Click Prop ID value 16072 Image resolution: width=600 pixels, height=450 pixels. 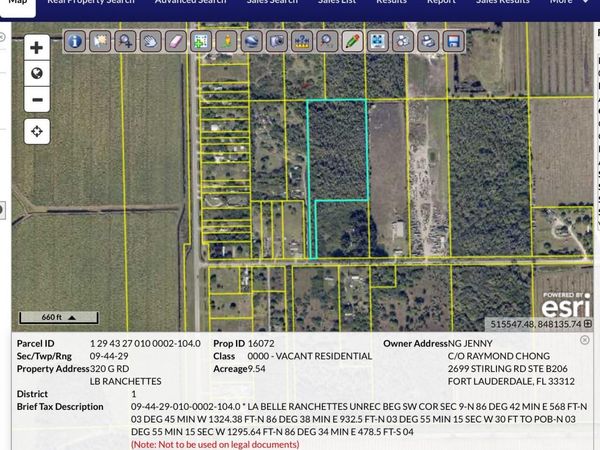pos(261,343)
